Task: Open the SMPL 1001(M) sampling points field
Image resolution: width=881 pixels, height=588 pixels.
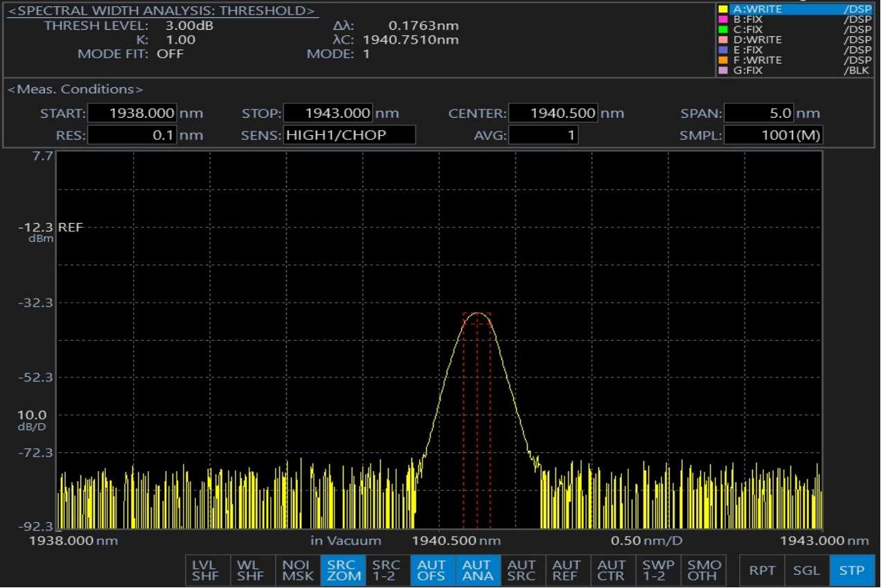Action: point(773,136)
